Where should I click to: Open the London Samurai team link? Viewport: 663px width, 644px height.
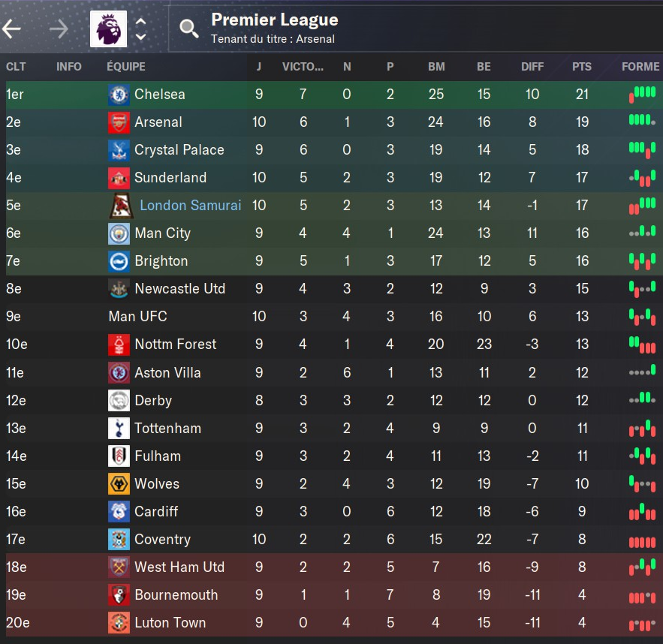pos(190,206)
